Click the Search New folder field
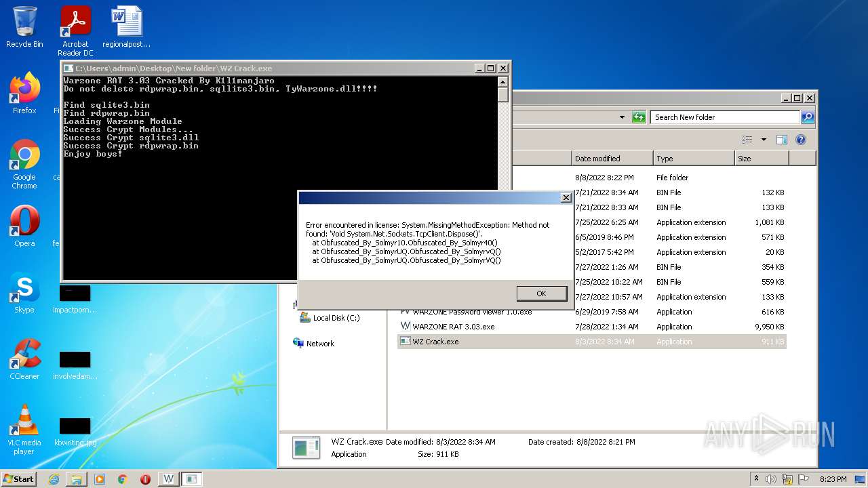 point(725,117)
